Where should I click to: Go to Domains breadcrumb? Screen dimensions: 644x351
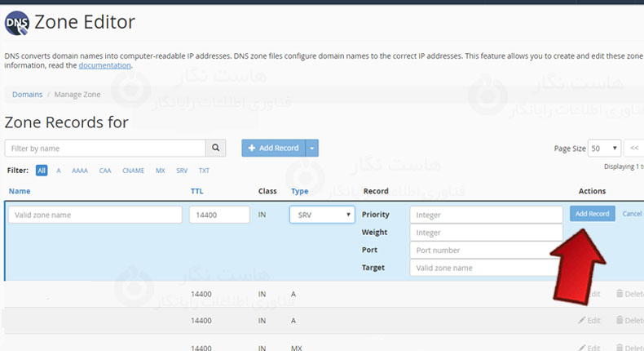[27, 95]
